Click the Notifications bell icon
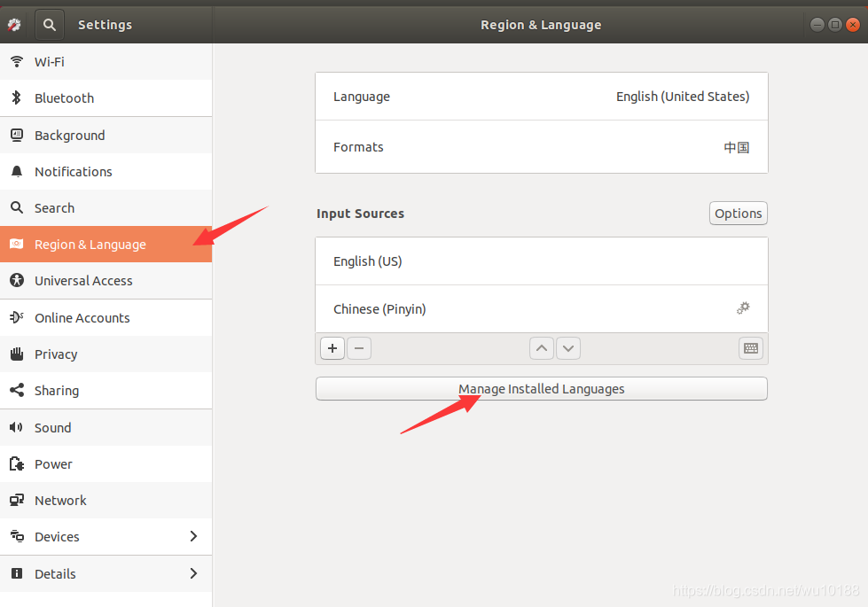Viewport: 868px width, 607px height. pos(17,172)
